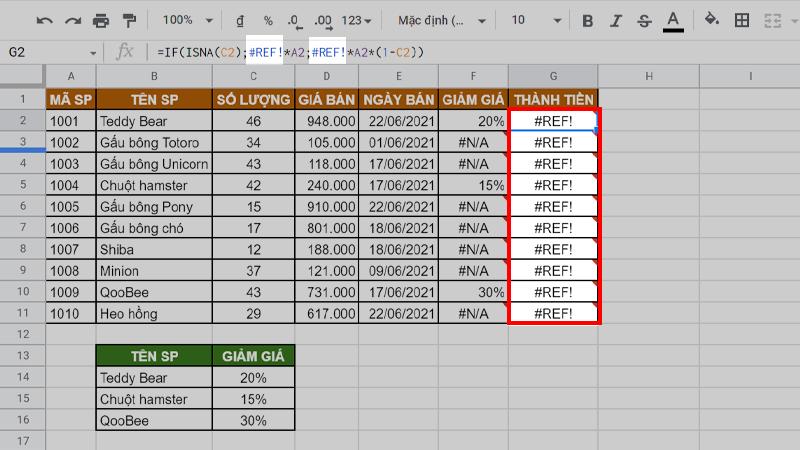The image size is (800, 450).
Task: Click the 1010 product code cell
Action: tap(71, 314)
